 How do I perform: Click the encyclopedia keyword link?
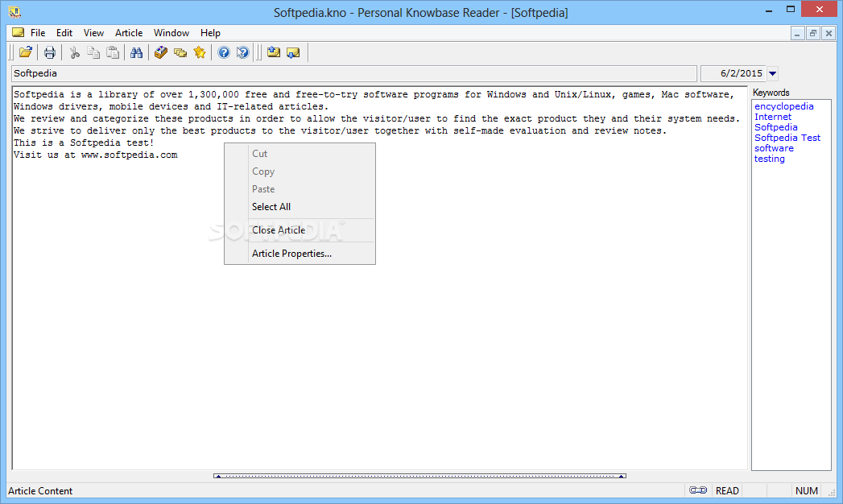point(784,106)
